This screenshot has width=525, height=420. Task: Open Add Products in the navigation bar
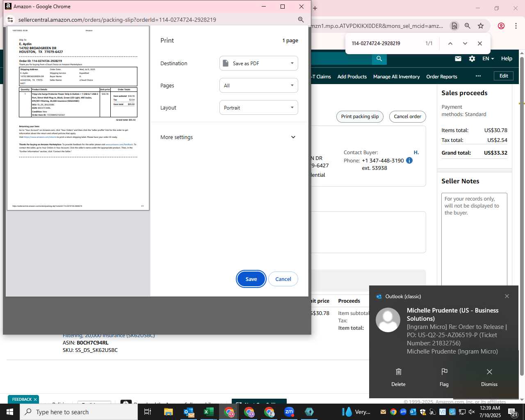pyautogui.click(x=352, y=77)
